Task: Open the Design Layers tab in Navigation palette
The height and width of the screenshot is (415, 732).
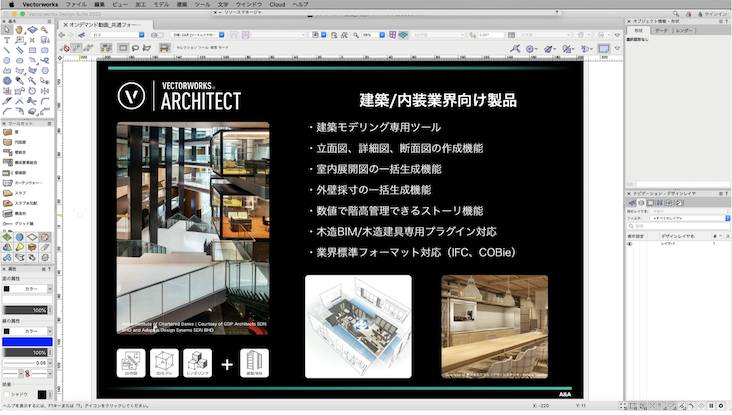Action: pos(641,203)
